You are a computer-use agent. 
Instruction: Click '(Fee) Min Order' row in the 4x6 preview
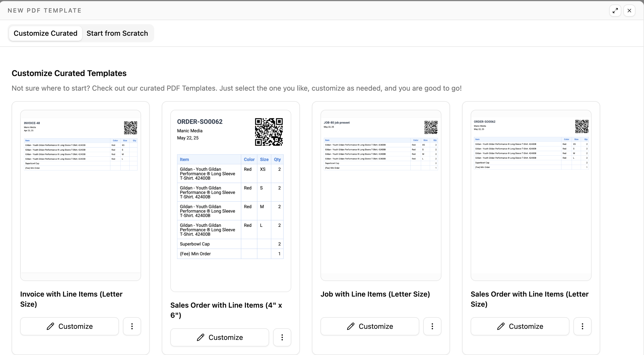pyautogui.click(x=230, y=254)
